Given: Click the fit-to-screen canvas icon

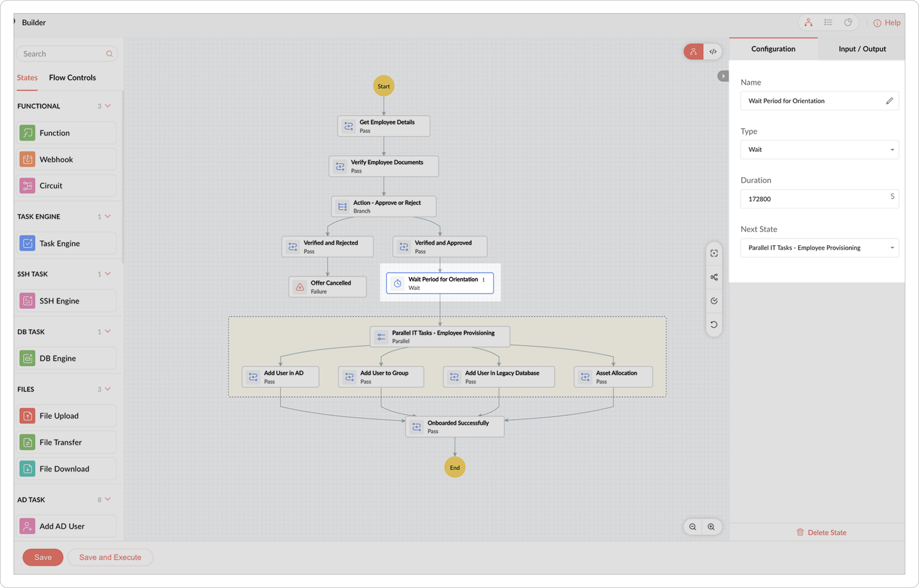Looking at the screenshot, I should (713, 253).
